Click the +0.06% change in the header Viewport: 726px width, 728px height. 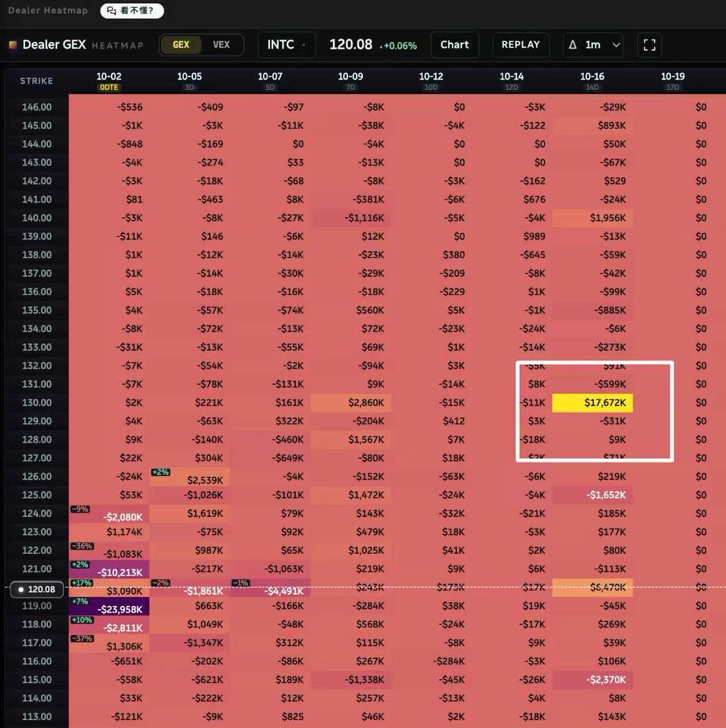[400, 46]
